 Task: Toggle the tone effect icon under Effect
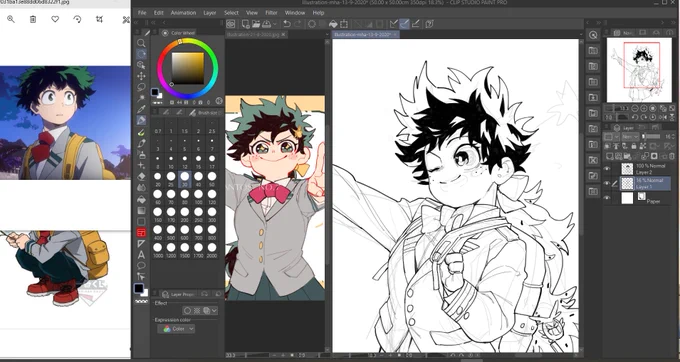click(x=197, y=310)
